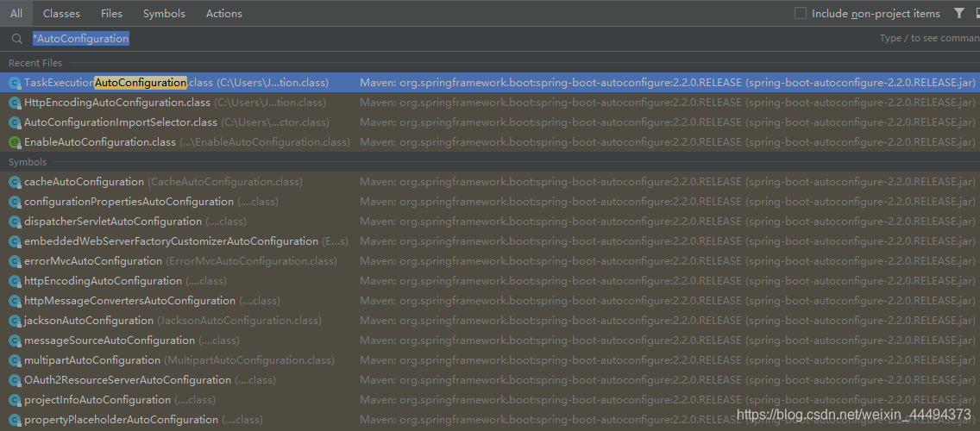Switch to the Classes tab

[x=62, y=13]
